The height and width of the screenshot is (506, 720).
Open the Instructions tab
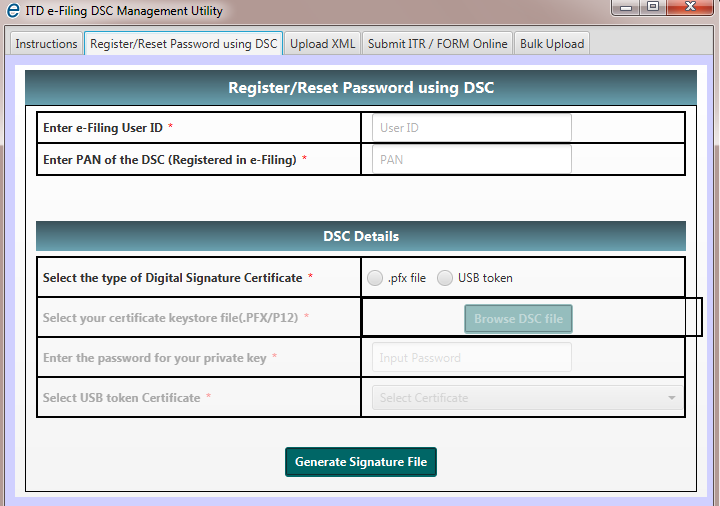pyautogui.click(x=46, y=44)
